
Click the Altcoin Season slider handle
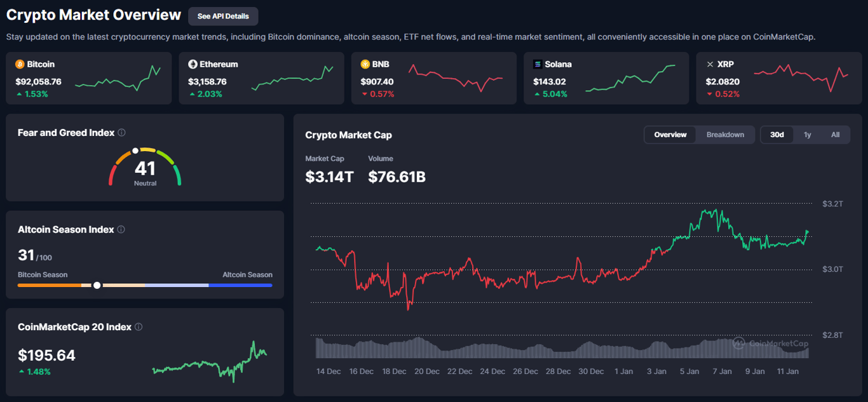click(x=97, y=285)
